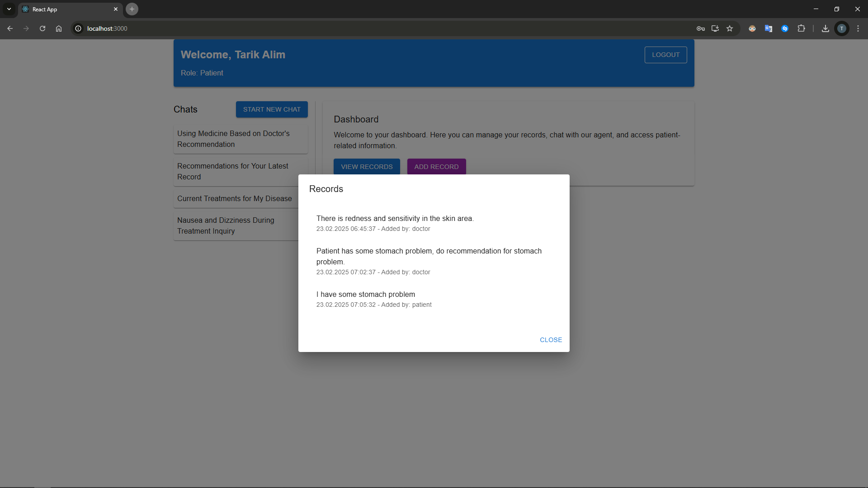
Task: Open the downloads tray icon
Action: (x=826, y=28)
